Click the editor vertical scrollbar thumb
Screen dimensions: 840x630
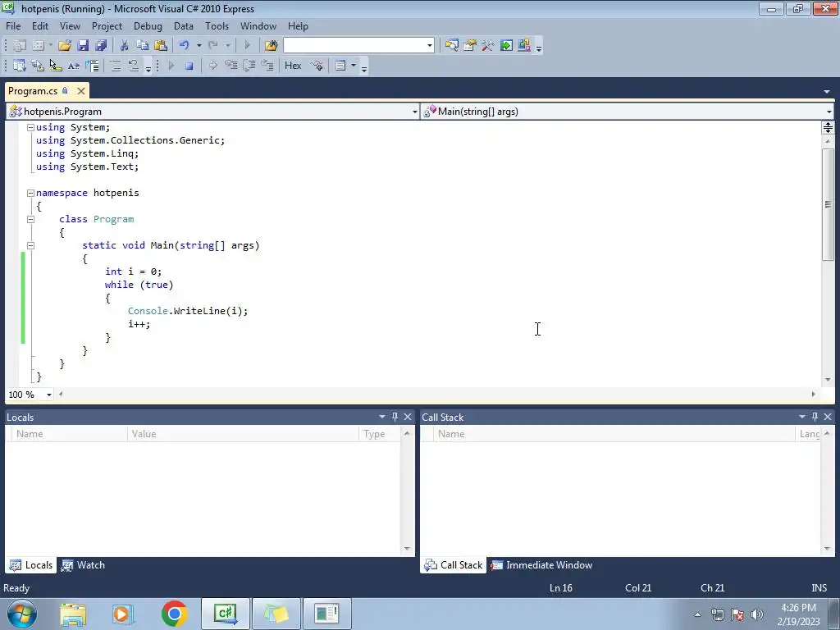(x=828, y=204)
